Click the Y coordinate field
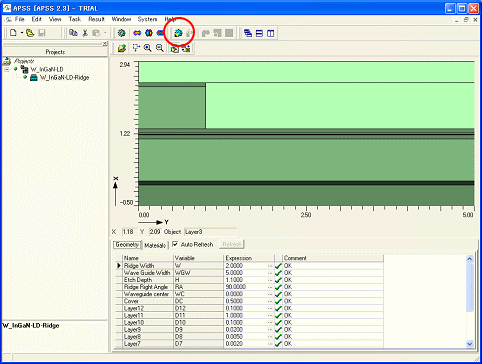Viewport: 482px width, 364px height. coord(155,231)
